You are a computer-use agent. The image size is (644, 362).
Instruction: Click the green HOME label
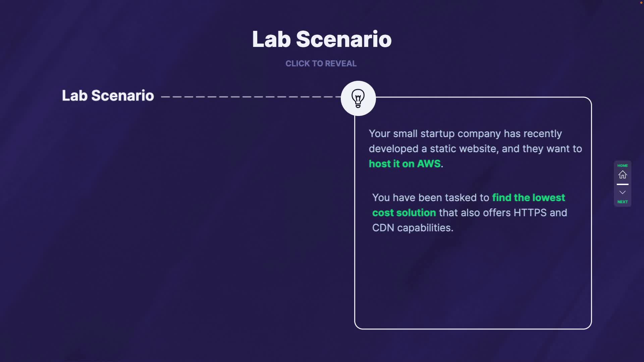tap(623, 166)
